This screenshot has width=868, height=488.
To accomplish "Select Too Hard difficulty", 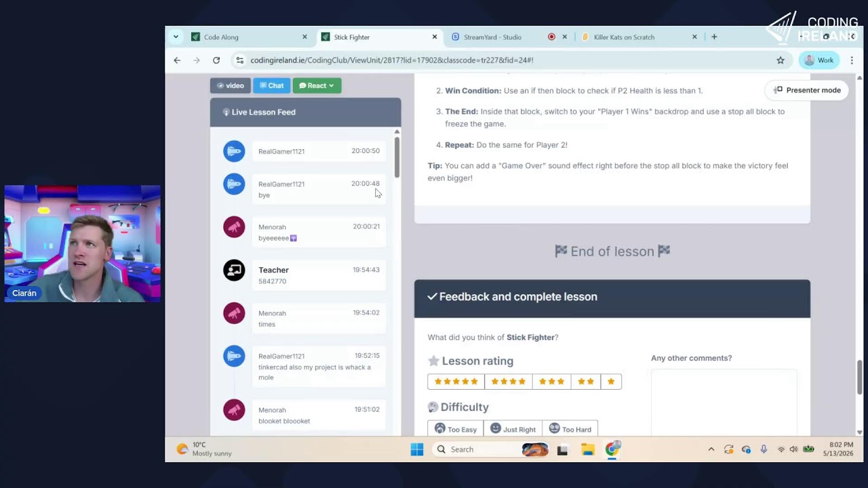I will tap(570, 429).
